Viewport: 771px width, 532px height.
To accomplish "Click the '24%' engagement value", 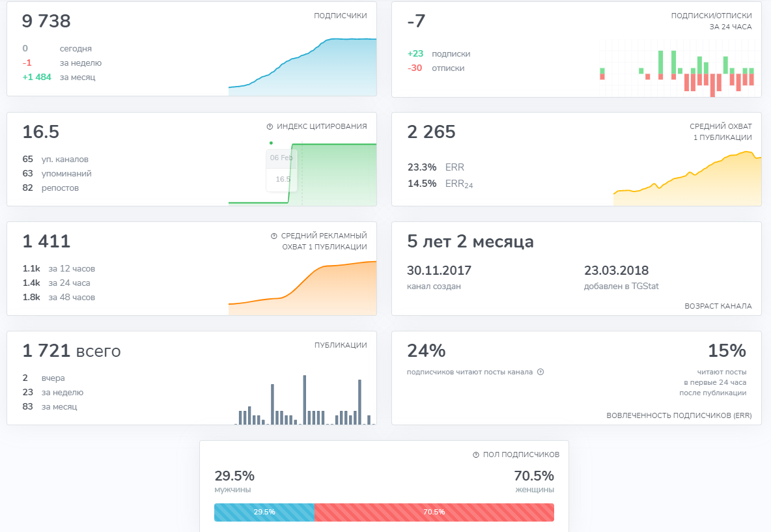I will [x=427, y=351].
